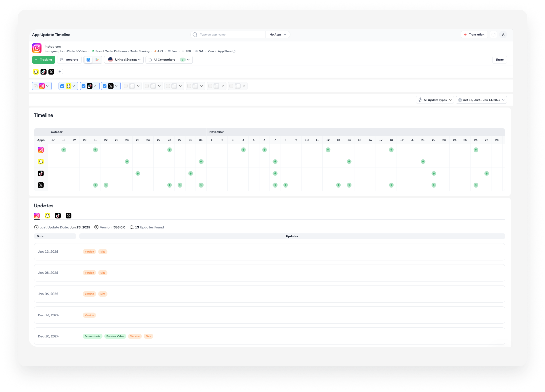Click the green Tracking button
The height and width of the screenshot is (392, 545).
pyautogui.click(x=43, y=60)
